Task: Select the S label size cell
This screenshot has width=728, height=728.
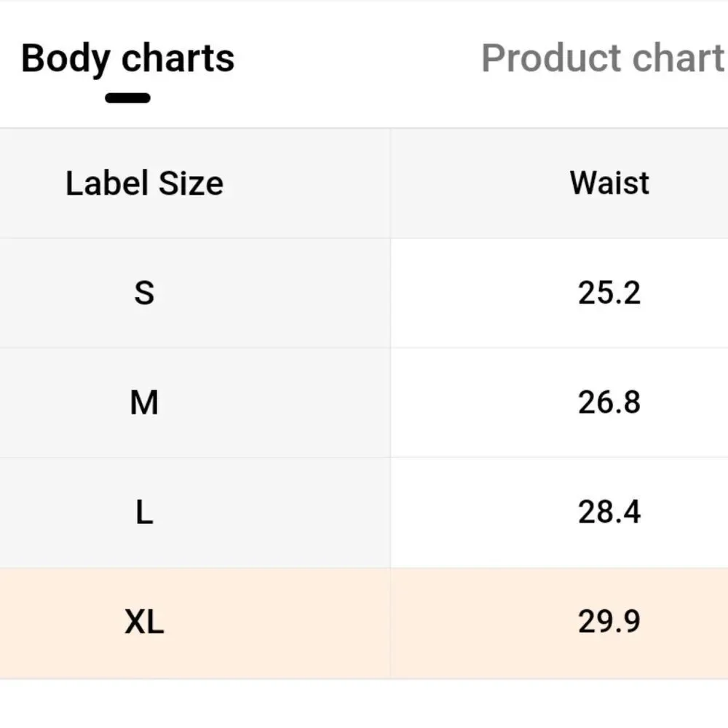Action: (144, 293)
